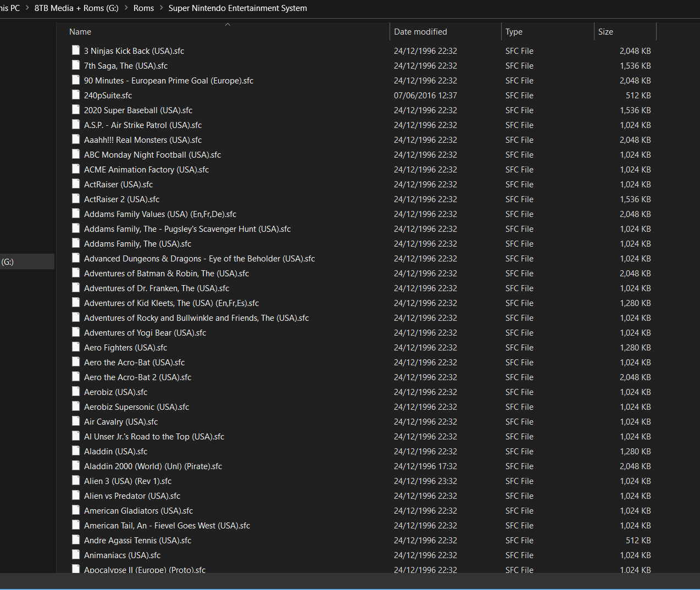Click the 24/12/1996 17:32 date of Aladdin 2000

point(425,466)
